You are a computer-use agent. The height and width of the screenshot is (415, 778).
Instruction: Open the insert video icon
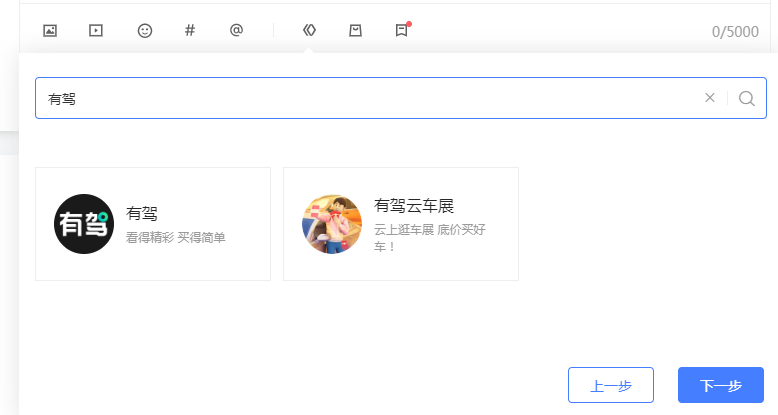coord(96,31)
